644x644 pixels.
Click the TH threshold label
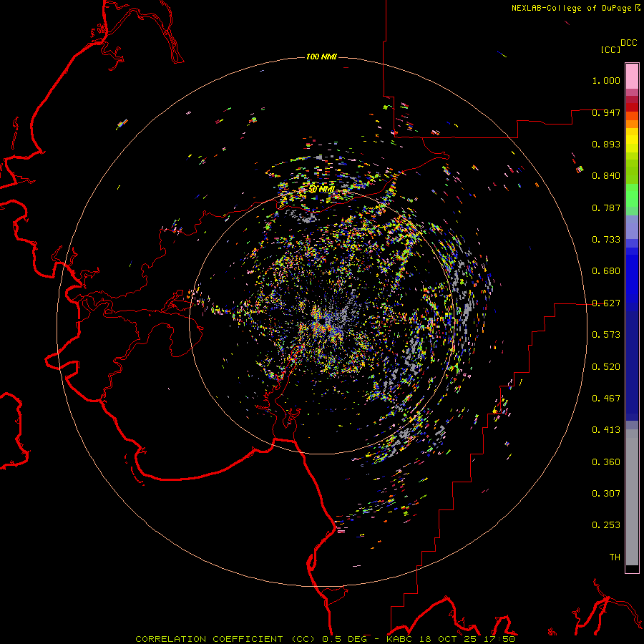click(x=615, y=557)
